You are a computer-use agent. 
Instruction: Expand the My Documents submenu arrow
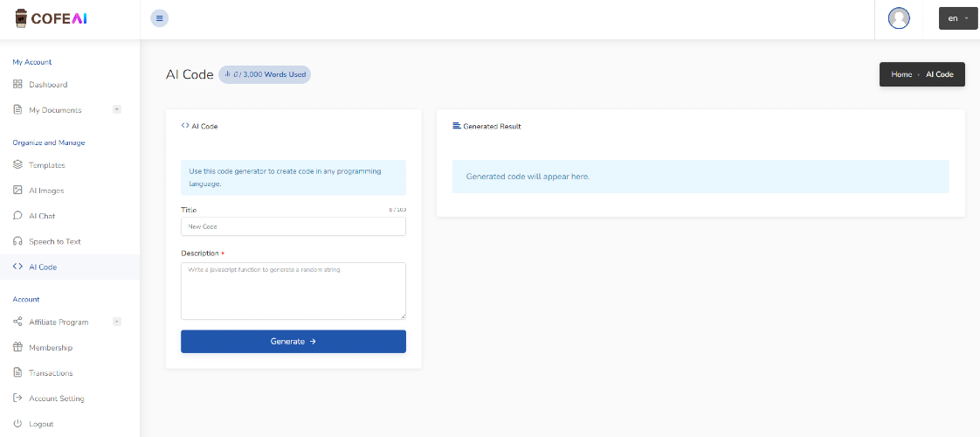tap(117, 109)
